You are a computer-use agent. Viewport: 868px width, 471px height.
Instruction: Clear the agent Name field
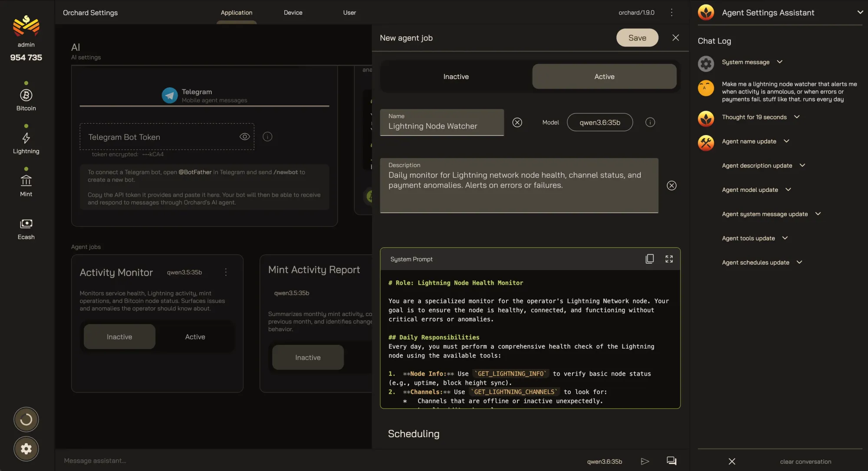(517, 122)
